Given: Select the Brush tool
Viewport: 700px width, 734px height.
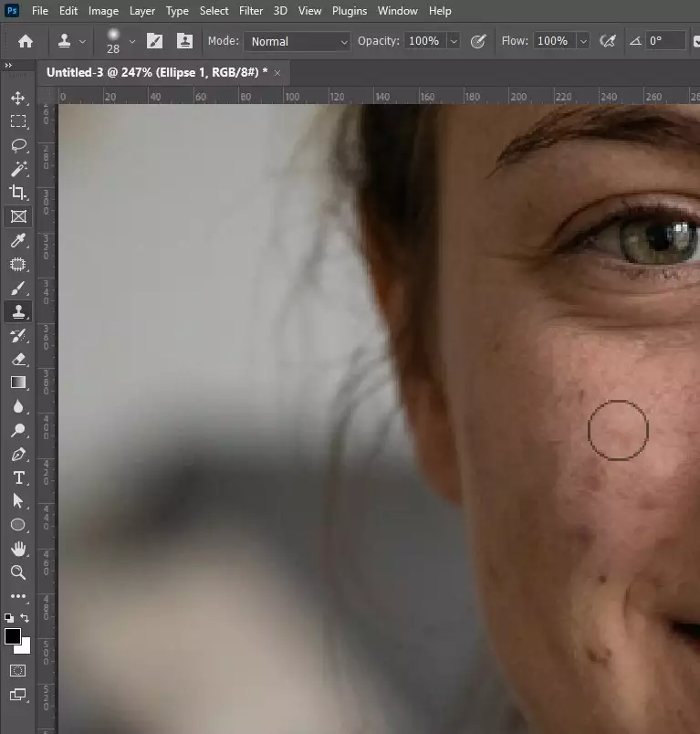Looking at the screenshot, I should coord(18,288).
